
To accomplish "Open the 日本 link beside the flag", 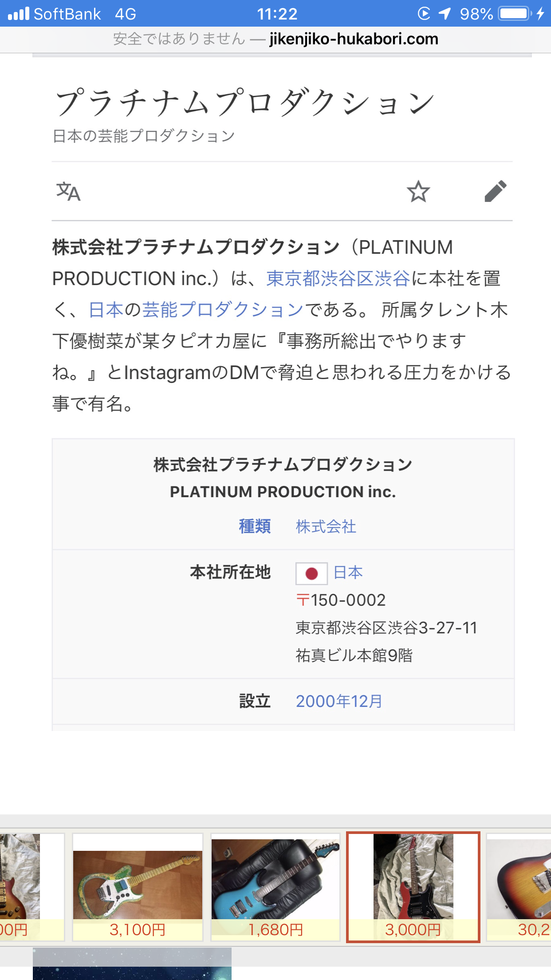I will (x=348, y=573).
